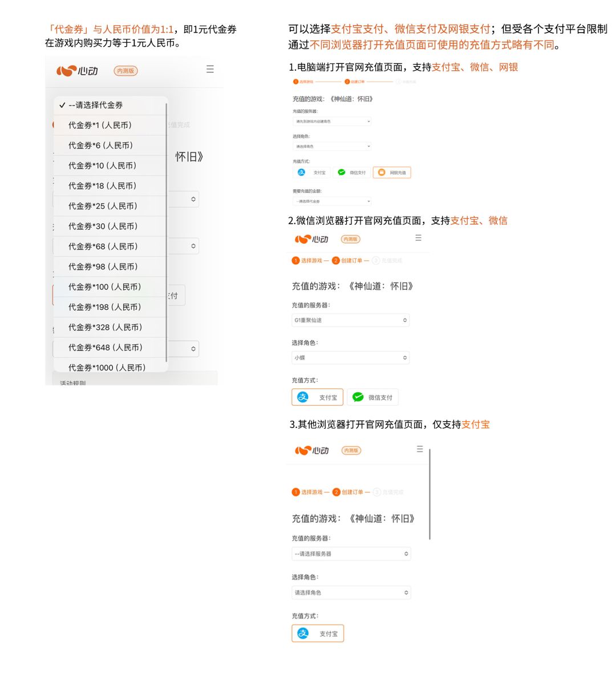Click the 心动 logo in the other-browser screenshot
The width and height of the screenshot is (616, 679).
tap(311, 450)
